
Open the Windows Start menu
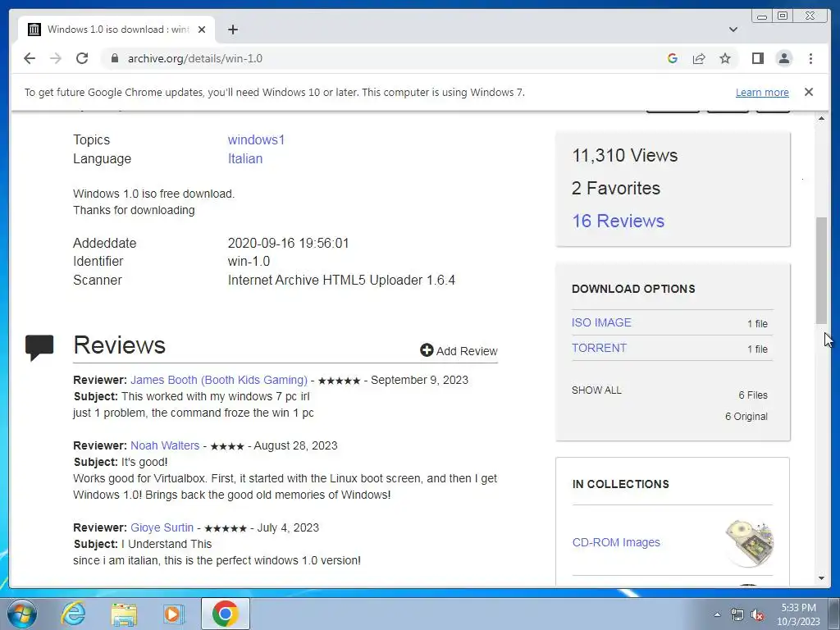pos(22,614)
